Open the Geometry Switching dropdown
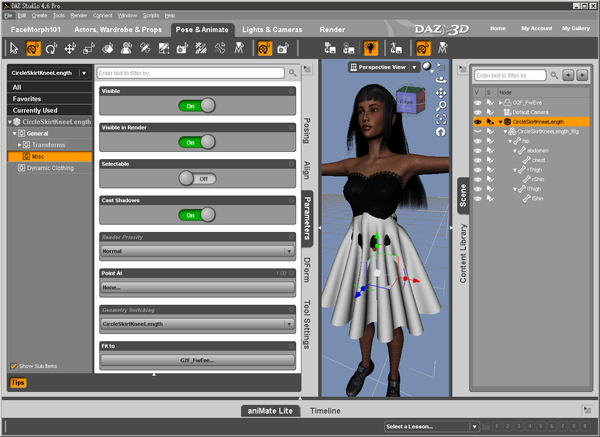The width and height of the screenshot is (600, 437). 197,324
